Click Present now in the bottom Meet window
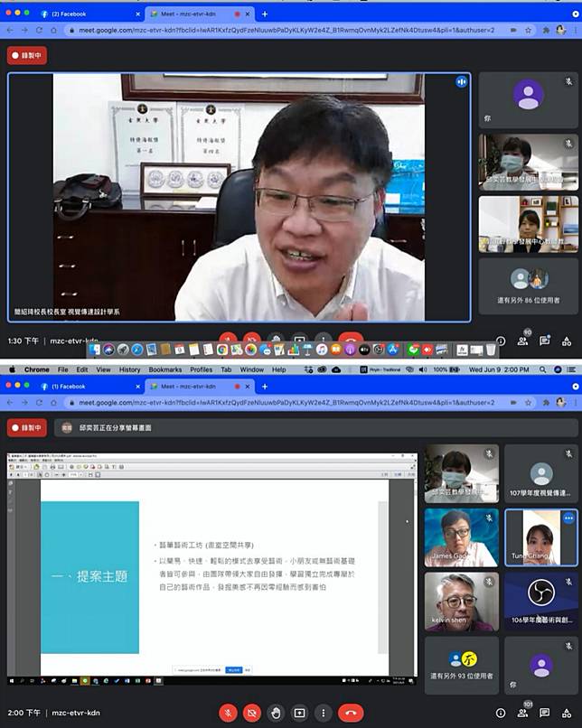This screenshot has height=728, width=582. click(x=300, y=713)
